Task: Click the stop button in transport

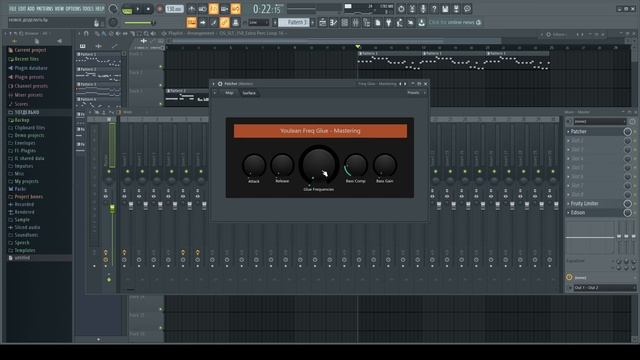Action: tap(148, 9)
